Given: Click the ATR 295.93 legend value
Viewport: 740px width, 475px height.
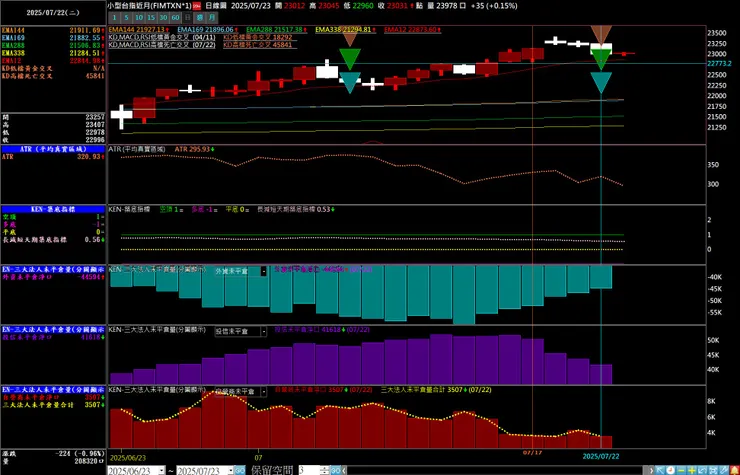Looking at the screenshot, I should [x=194, y=149].
